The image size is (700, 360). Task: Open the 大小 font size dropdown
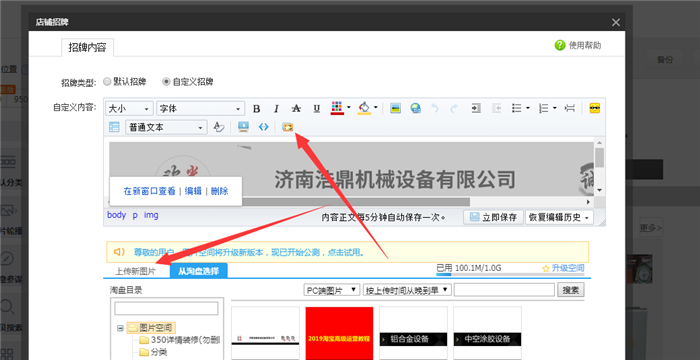pos(129,109)
